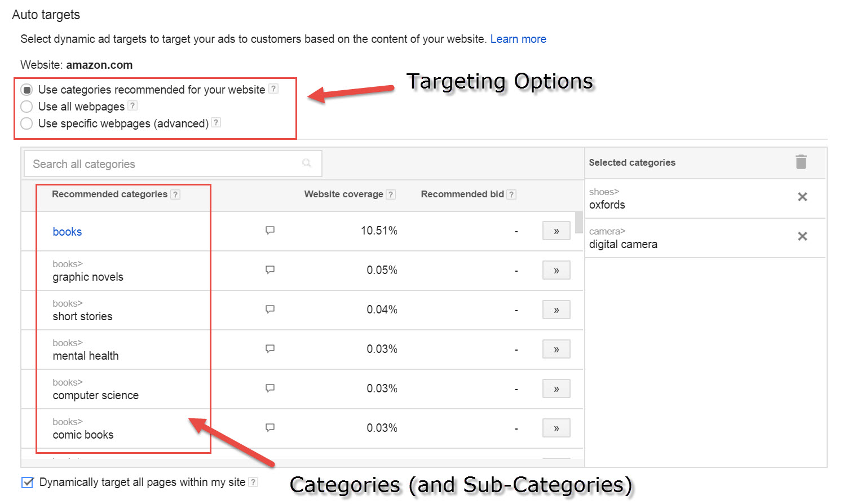848x504 pixels.
Task: Click help icon beside Recommended bid
Action: click(x=511, y=194)
